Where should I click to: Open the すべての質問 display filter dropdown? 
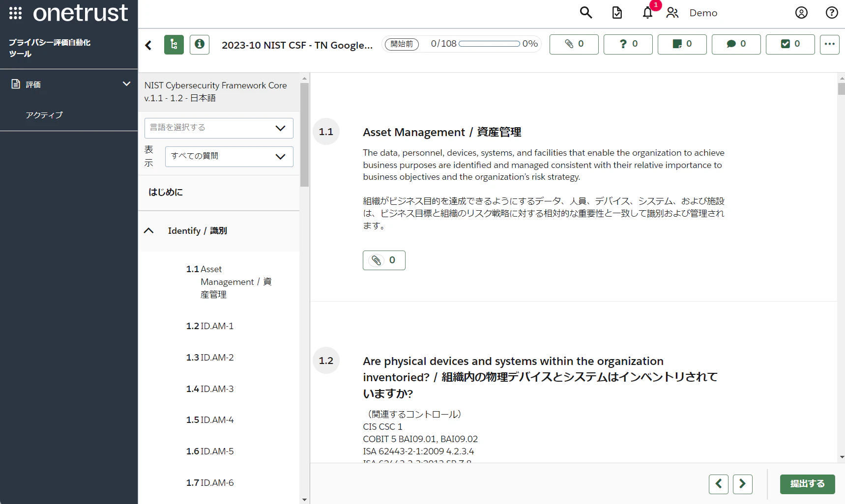point(229,157)
